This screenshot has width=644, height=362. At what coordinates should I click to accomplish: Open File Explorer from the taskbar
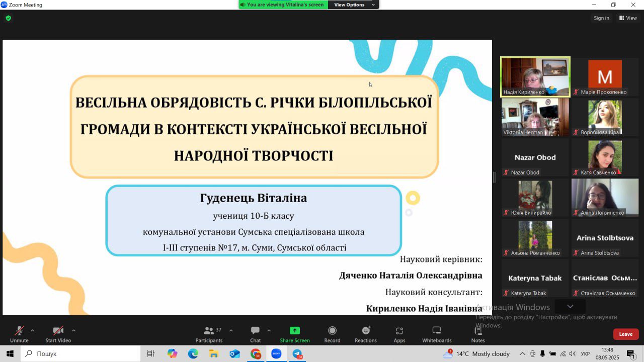pyautogui.click(x=214, y=354)
